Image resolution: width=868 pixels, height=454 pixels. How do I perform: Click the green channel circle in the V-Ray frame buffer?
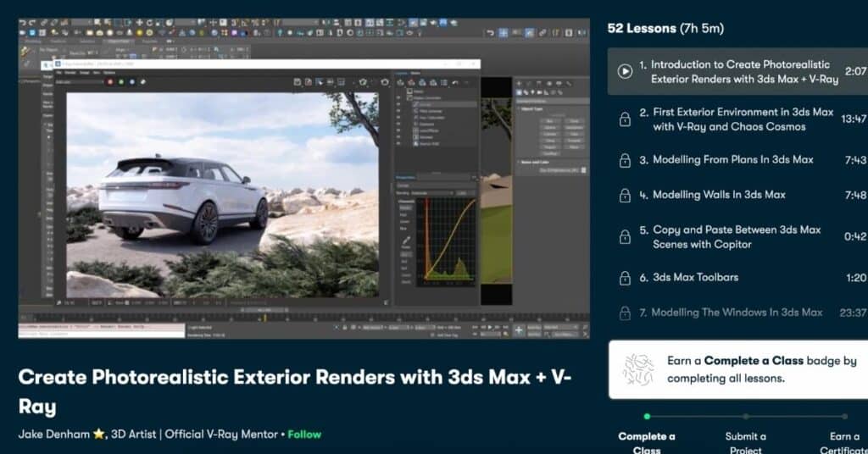[x=121, y=82]
